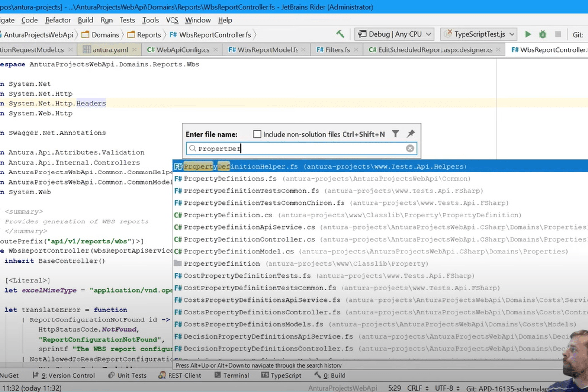This screenshot has width=588, height=392.
Task: Pin the file search popup
Action: tap(411, 134)
